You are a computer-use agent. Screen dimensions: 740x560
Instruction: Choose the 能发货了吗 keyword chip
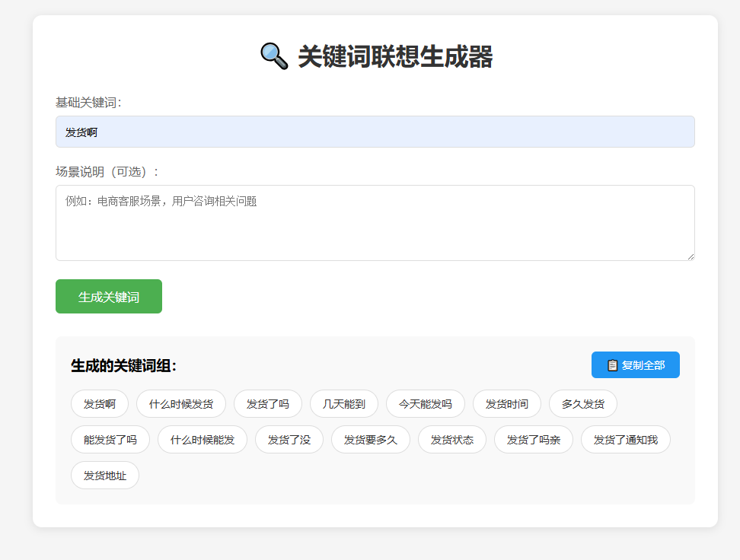(110, 440)
